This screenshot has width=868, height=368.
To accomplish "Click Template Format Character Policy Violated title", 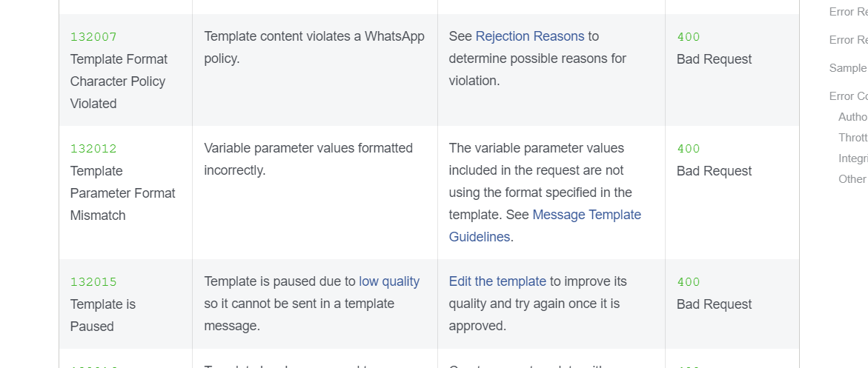I will coord(119,81).
